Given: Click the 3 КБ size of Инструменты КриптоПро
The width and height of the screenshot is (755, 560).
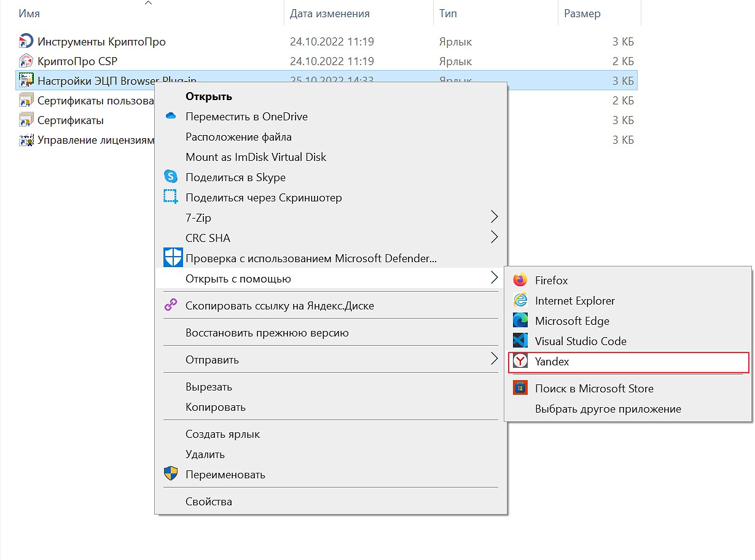Looking at the screenshot, I should pyautogui.click(x=623, y=42).
